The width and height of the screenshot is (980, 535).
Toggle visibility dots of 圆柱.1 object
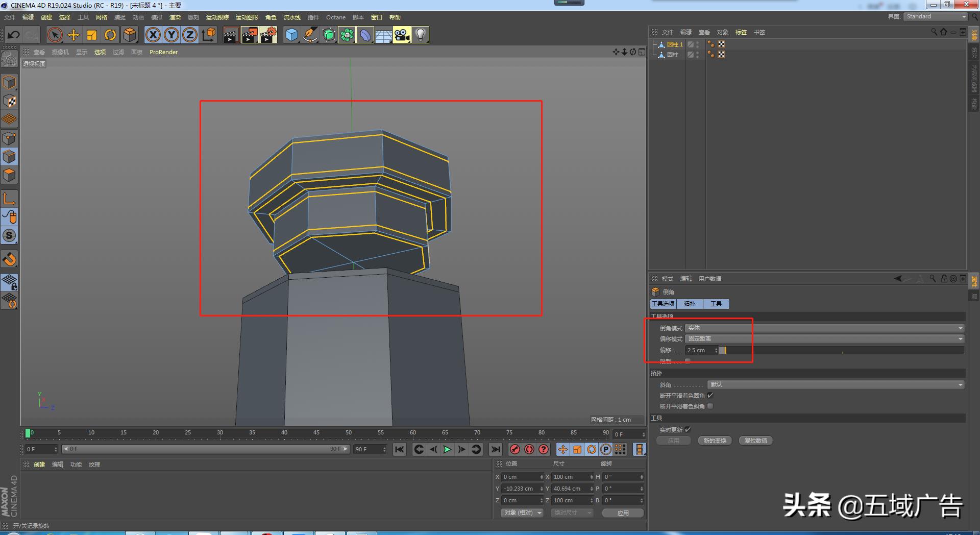pyautogui.click(x=698, y=44)
